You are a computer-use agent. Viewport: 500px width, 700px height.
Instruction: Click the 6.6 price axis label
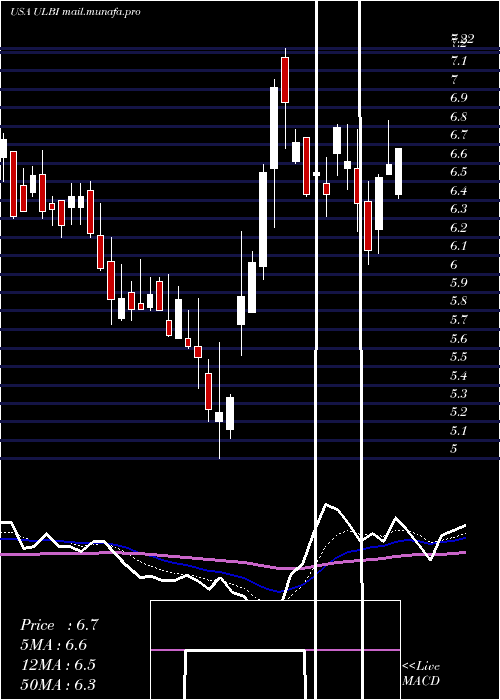[x=459, y=154]
